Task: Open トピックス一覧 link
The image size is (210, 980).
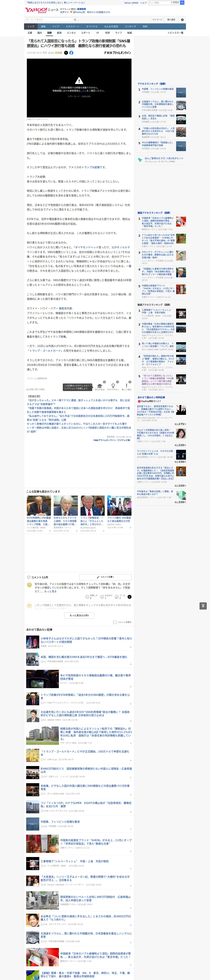Action: coord(175,33)
